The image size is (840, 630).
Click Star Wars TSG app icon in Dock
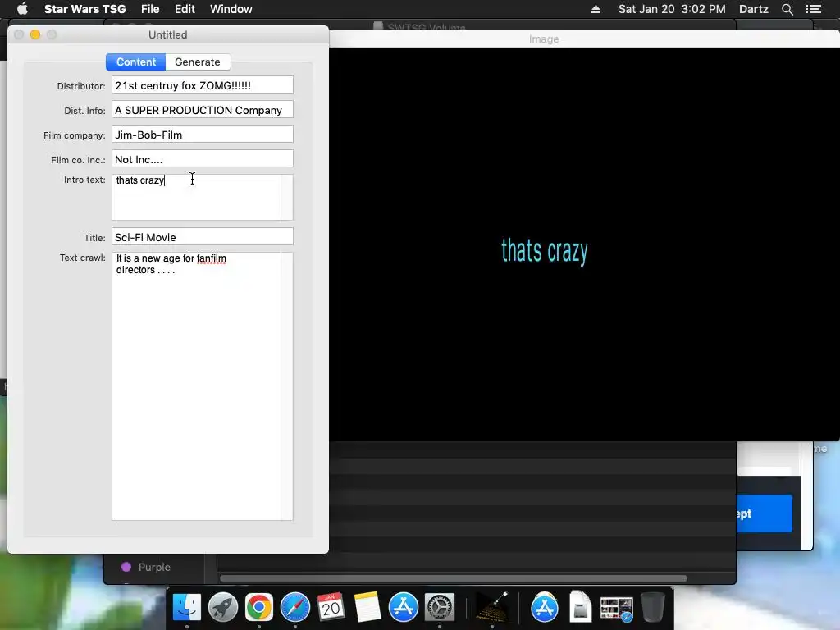pos(492,607)
